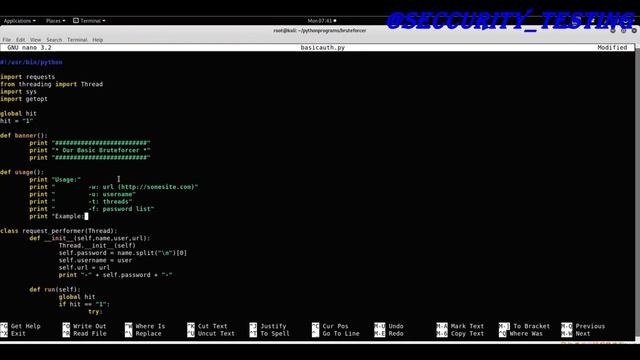The image size is (640, 360).
Task: Open the View menu
Action: tap(36, 40)
